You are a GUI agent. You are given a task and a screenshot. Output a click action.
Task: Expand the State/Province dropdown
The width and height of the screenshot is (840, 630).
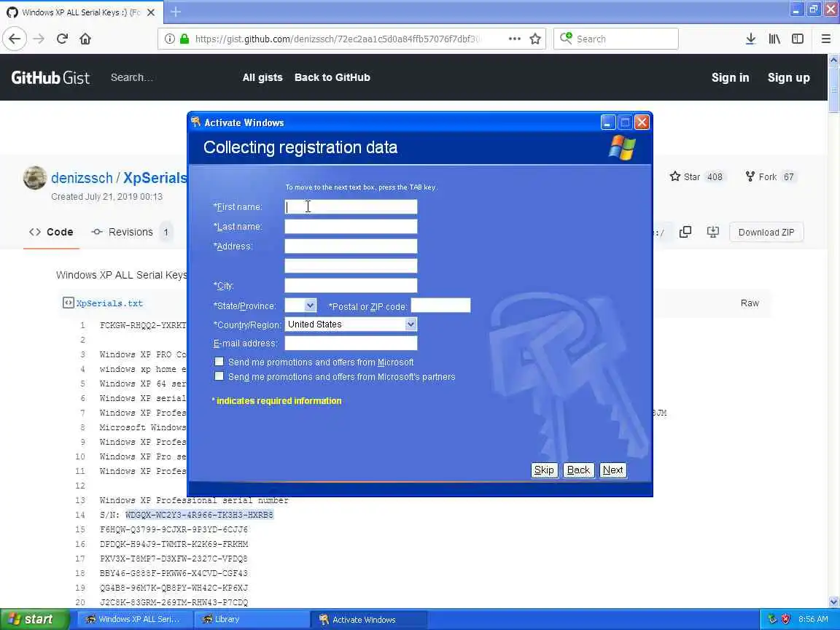[310, 306]
